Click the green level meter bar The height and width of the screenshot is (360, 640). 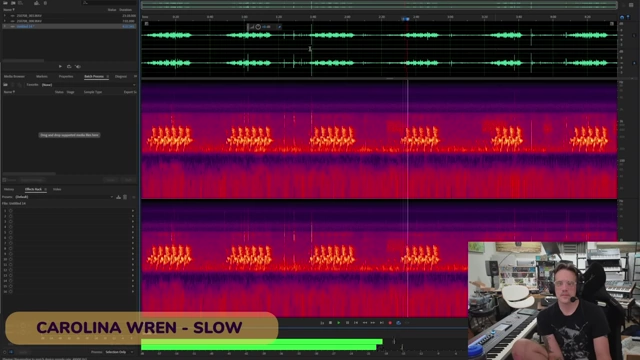(x=262, y=344)
